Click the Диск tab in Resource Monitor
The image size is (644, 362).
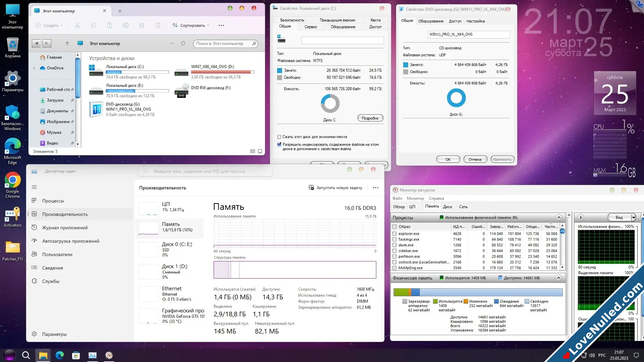[x=447, y=207]
